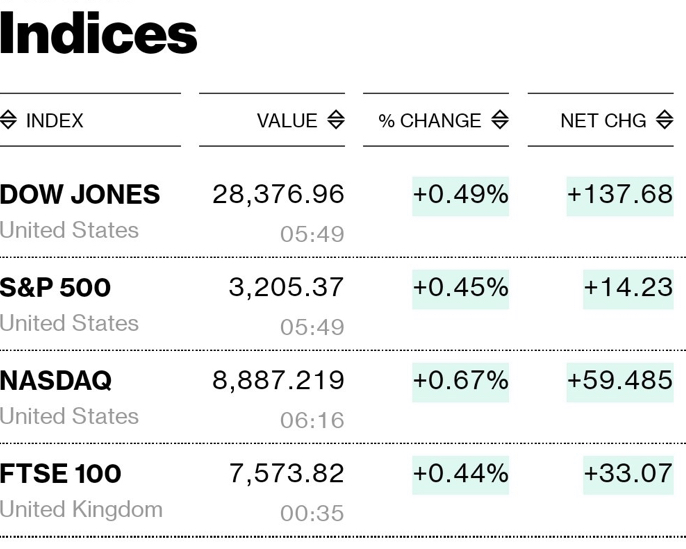Click the Indices section heading
The height and width of the screenshot is (549, 686).
98,35
